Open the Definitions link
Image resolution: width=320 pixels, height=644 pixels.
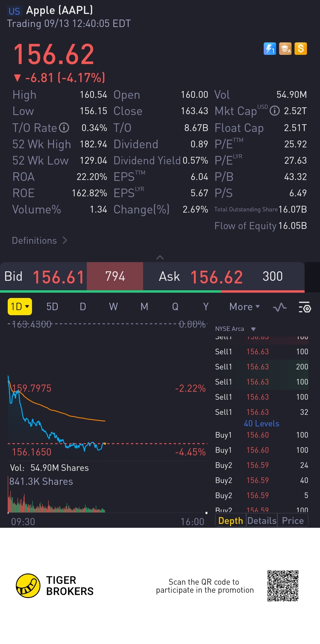39,240
